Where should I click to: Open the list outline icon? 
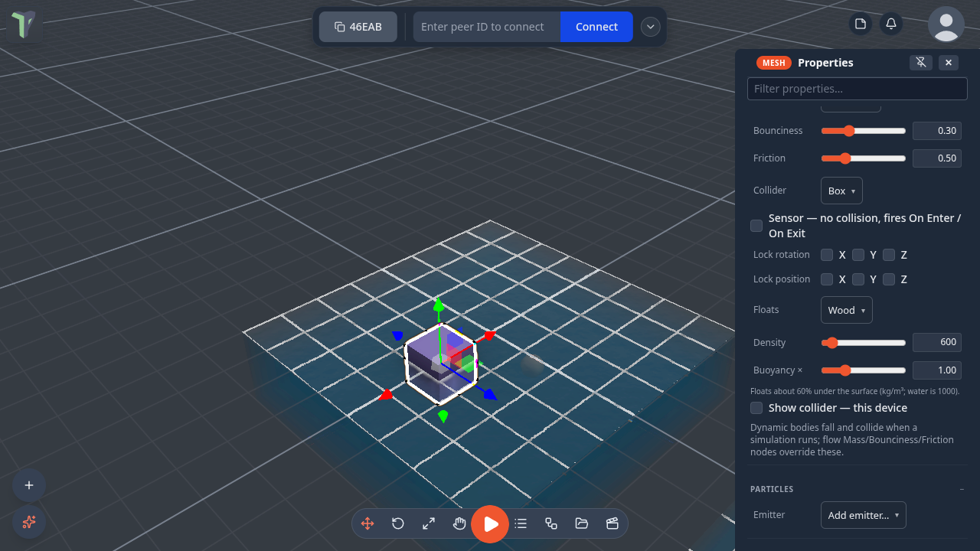click(521, 523)
